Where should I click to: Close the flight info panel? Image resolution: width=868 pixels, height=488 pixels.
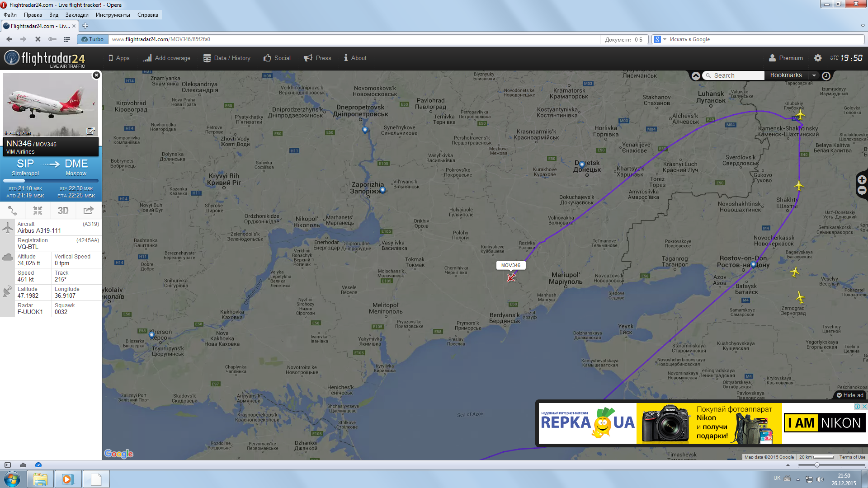point(96,75)
